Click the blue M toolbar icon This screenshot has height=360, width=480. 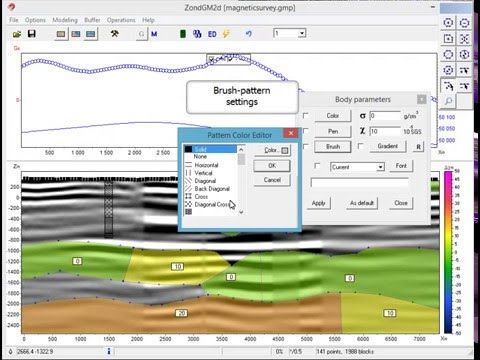point(154,34)
